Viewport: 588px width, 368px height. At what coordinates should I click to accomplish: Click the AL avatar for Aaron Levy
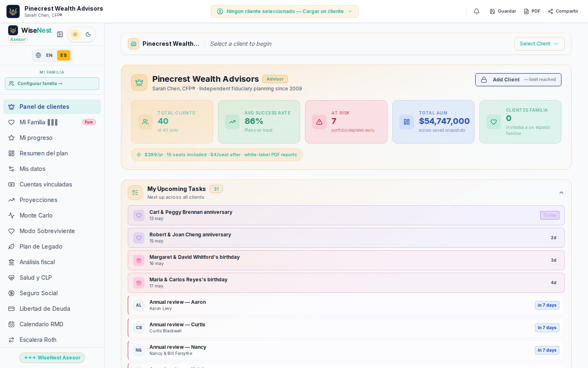click(x=139, y=305)
